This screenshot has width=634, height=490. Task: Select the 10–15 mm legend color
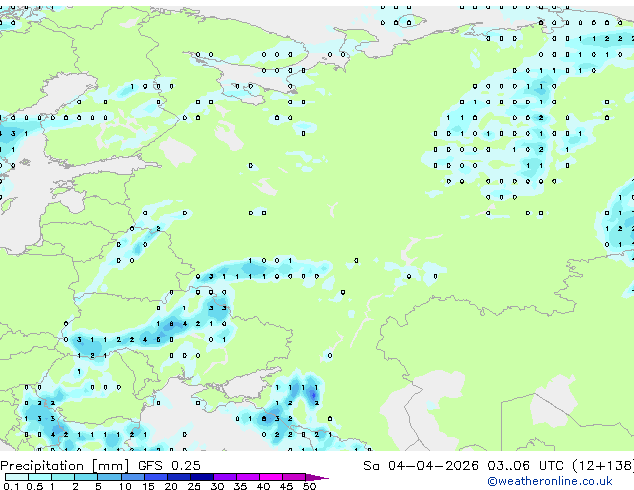click(x=132, y=477)
